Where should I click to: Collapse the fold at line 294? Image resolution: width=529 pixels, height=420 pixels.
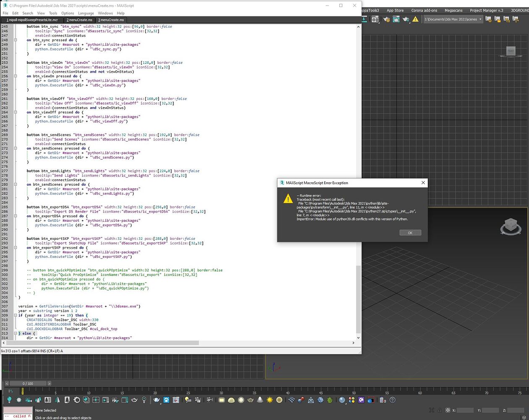tap(16, 247)
